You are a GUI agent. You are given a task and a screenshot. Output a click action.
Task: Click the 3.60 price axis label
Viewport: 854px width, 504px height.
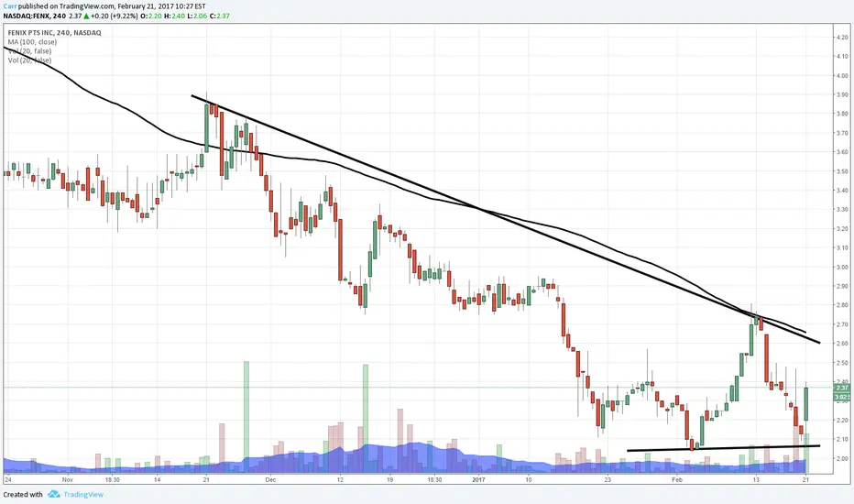(841, 152)
